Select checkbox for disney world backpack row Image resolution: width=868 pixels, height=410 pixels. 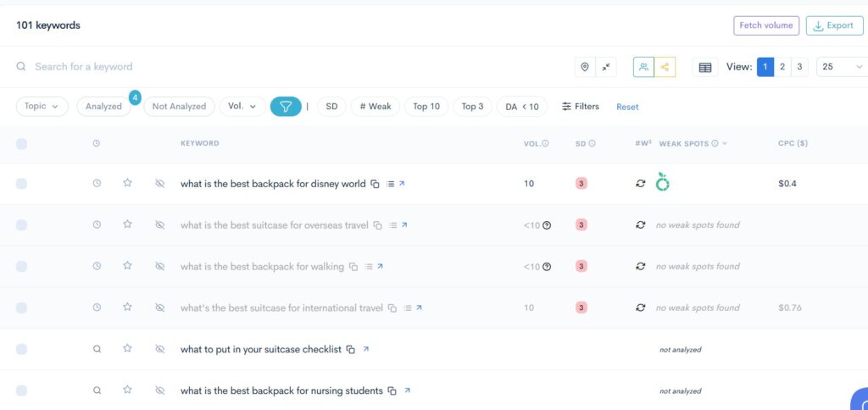point(21,184)
